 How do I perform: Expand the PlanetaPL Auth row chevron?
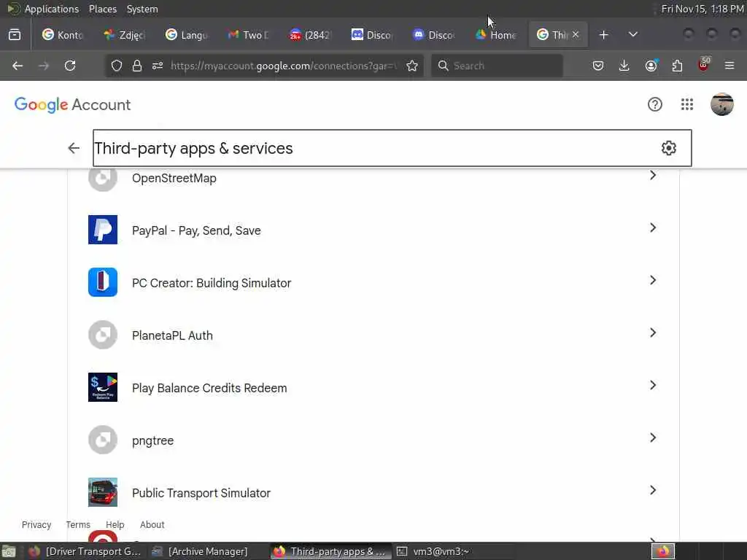tap(653, 332)
